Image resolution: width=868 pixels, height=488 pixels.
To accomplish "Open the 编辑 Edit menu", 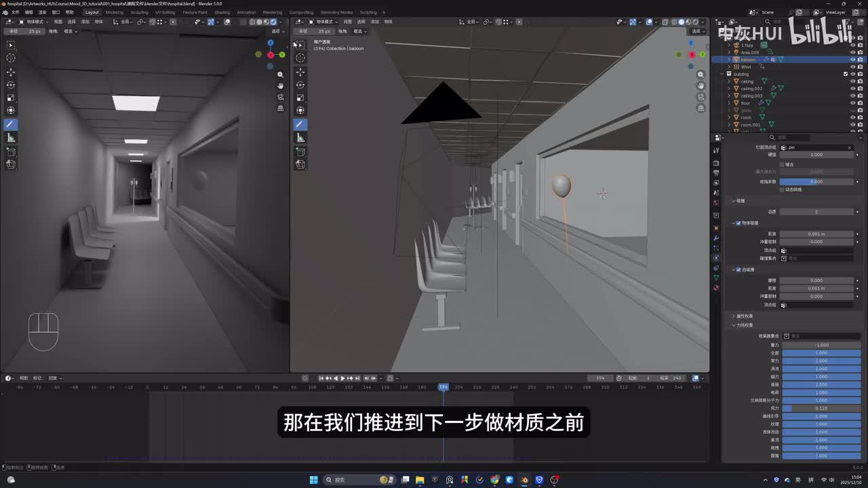I will 28,12.
